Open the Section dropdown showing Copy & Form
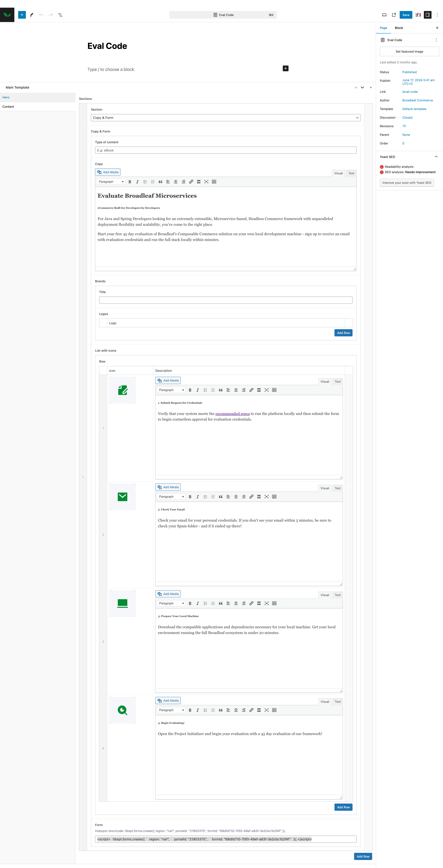The width and height of the screenshot is (443, 868). 226,118
